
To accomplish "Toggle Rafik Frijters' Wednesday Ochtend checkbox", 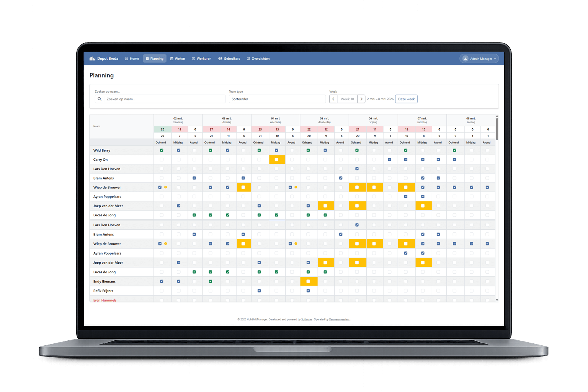I will click(x=259, y=291).
